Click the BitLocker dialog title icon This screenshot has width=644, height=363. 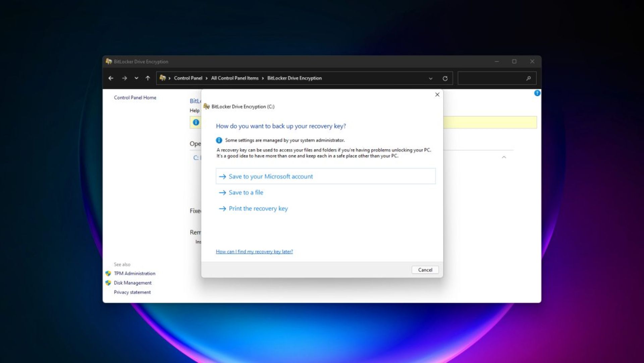click(207, 106)
